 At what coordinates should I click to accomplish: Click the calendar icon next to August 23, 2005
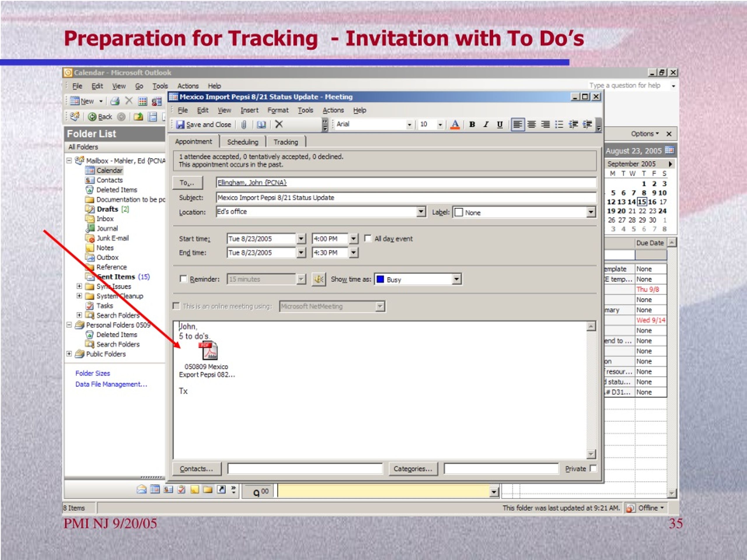tap(669, 150)
